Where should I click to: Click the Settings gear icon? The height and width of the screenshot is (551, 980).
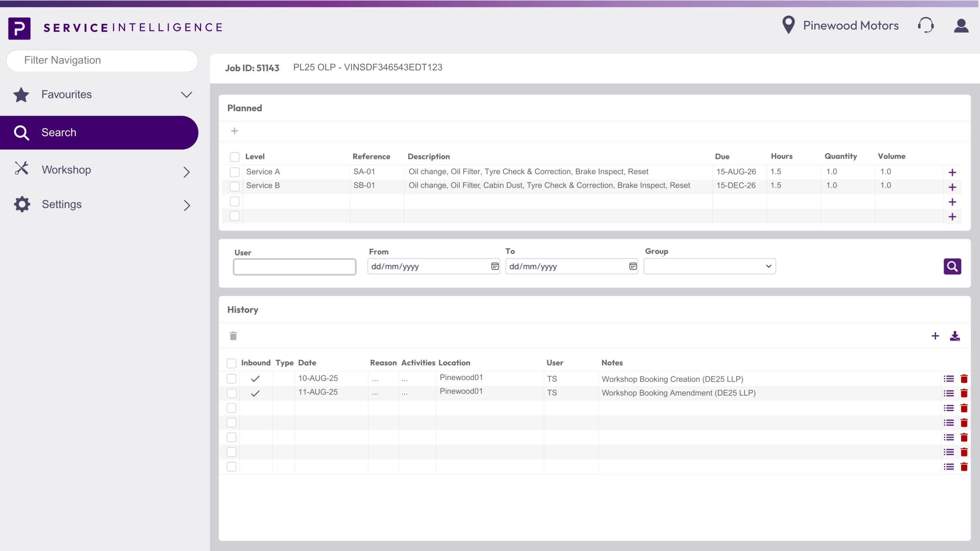(22, 204)
